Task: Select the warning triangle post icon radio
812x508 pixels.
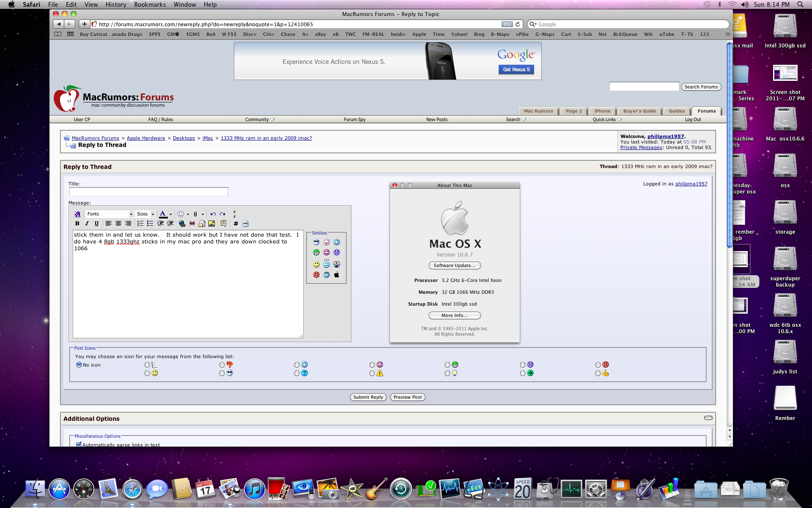Action: click(x=372, y=373)
